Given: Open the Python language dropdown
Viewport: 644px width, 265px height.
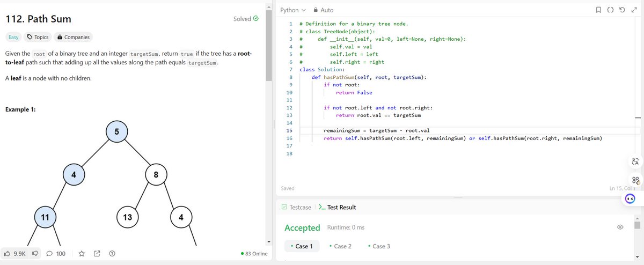Looking at the screenshot, I should tap(293, 10).
